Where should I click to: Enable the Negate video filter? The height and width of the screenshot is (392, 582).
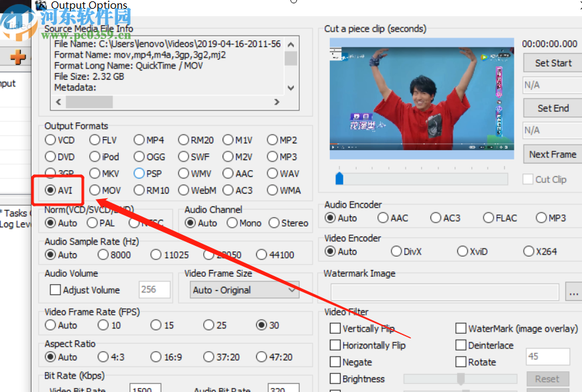(x=335, y=362)
